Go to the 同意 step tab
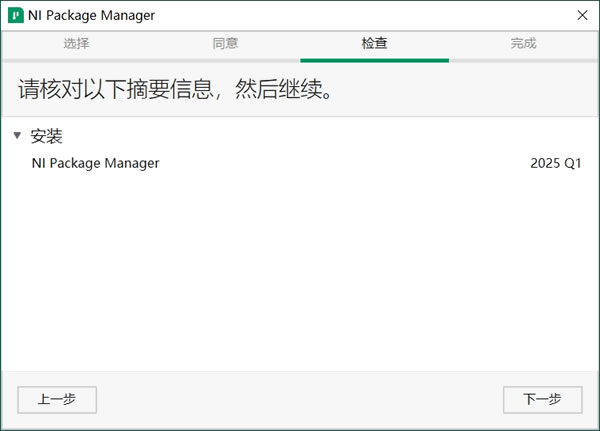Viewport: 600px width, 431px height. pyautogui.click(x=225, y=43)
